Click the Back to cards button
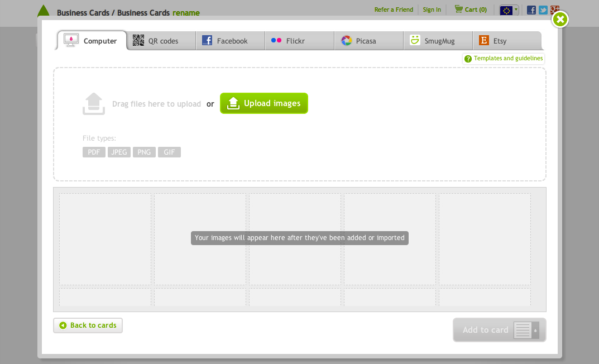The height and width of the screenshot is (364, 599). tap(88, 325)
